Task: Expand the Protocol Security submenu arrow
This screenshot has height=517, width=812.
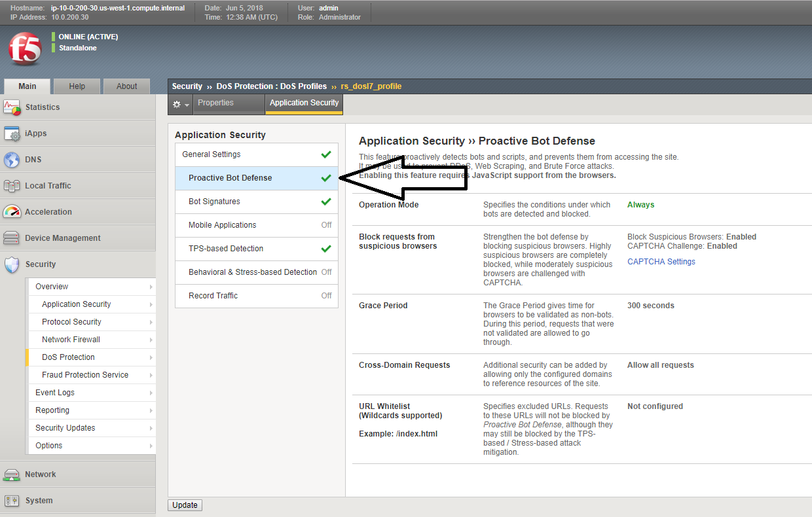Action: pos(151,322)
